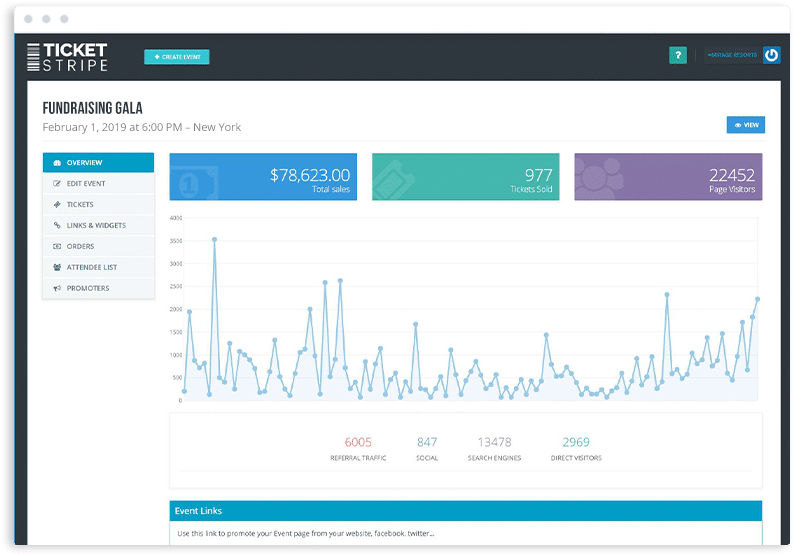Click the Page Visitors card
The height and width of the screenshot is (555, 794).
668,177
